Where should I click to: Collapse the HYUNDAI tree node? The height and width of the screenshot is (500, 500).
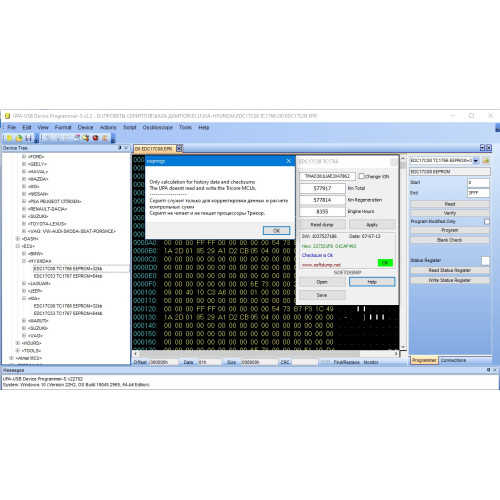click(24, 261)
